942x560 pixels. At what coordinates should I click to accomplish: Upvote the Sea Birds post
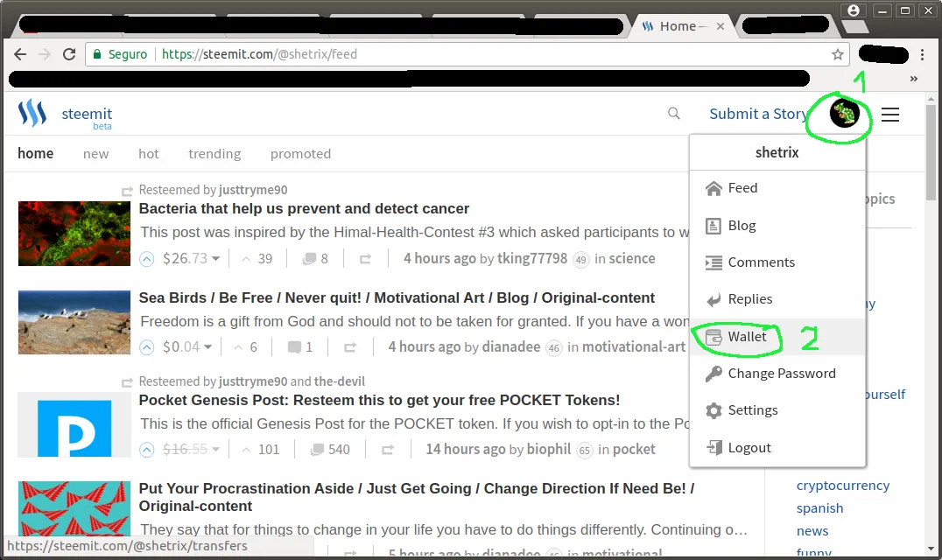point(146,347)
